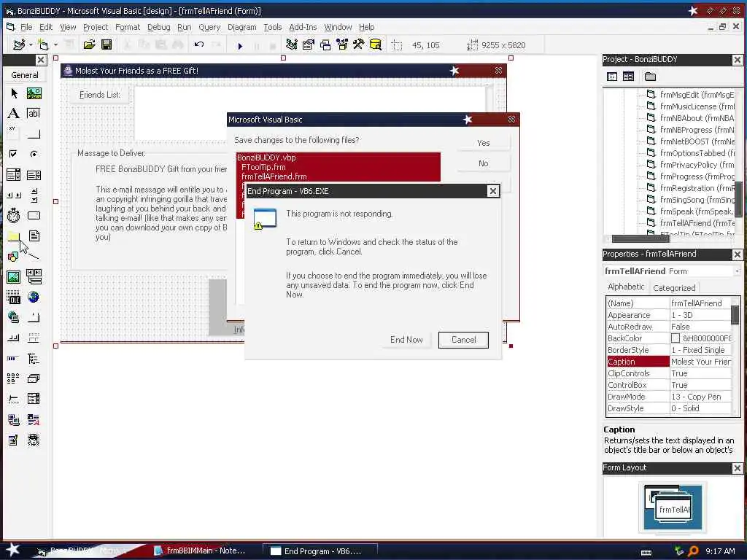Click the Toolbox hammer-and-wrench toolbar icon
747x560 pixels.
click(359, 44)
